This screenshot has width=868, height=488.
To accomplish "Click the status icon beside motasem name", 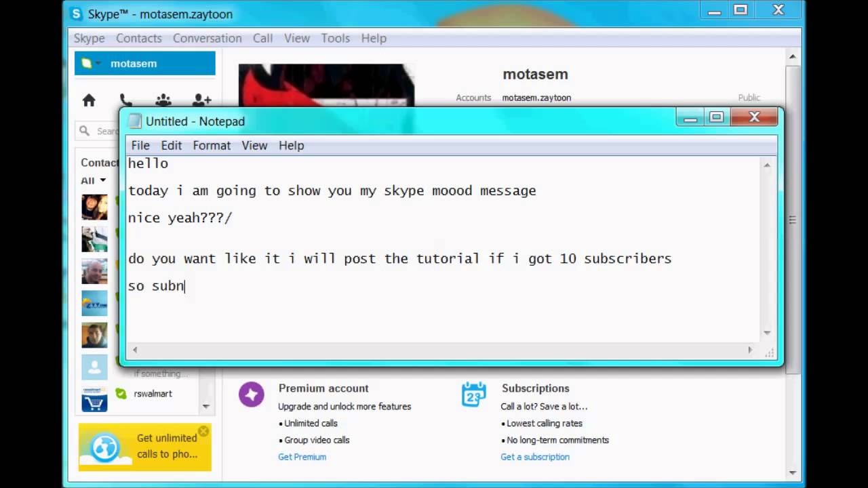I will 86,64.
